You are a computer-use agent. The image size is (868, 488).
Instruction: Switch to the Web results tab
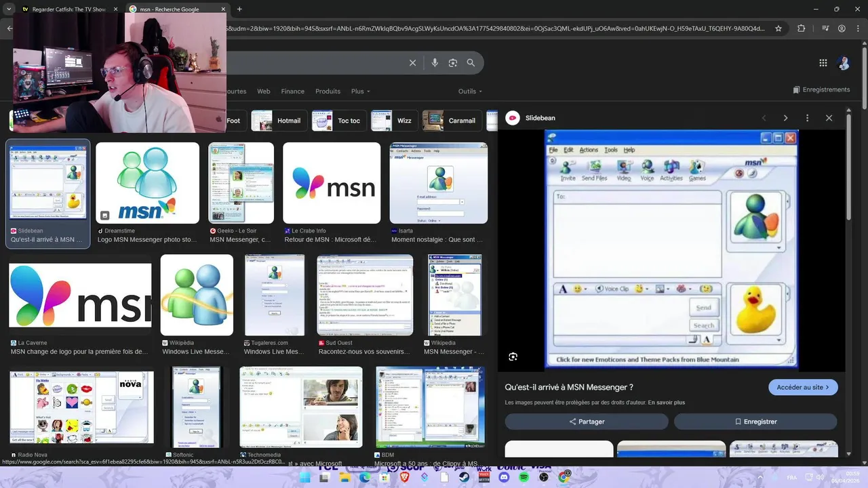264,91
